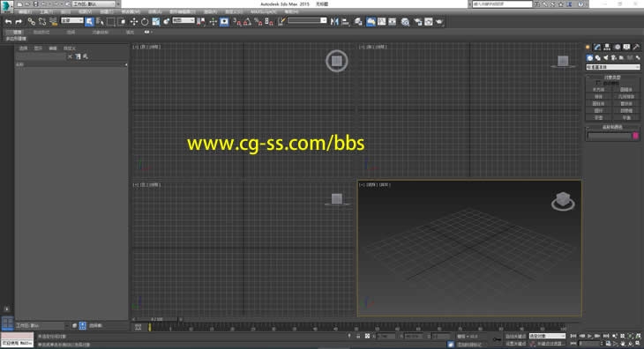
Task: Click the Plane primitive button
Action: (x=626, y=118)
